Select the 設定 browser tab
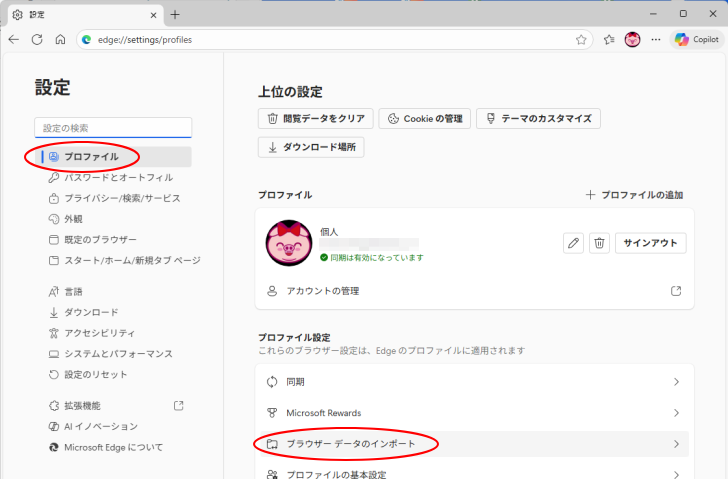The height and width of the screenshot is (479, 728). pyautogui.click(x=85, y=15)
